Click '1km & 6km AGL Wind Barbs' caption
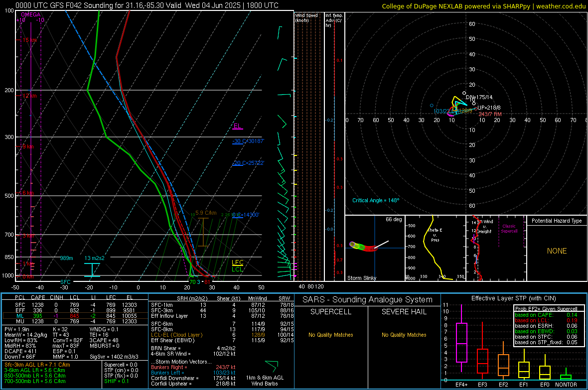The height and width of the screenshot is (390, 588). [x=265, y=381]
